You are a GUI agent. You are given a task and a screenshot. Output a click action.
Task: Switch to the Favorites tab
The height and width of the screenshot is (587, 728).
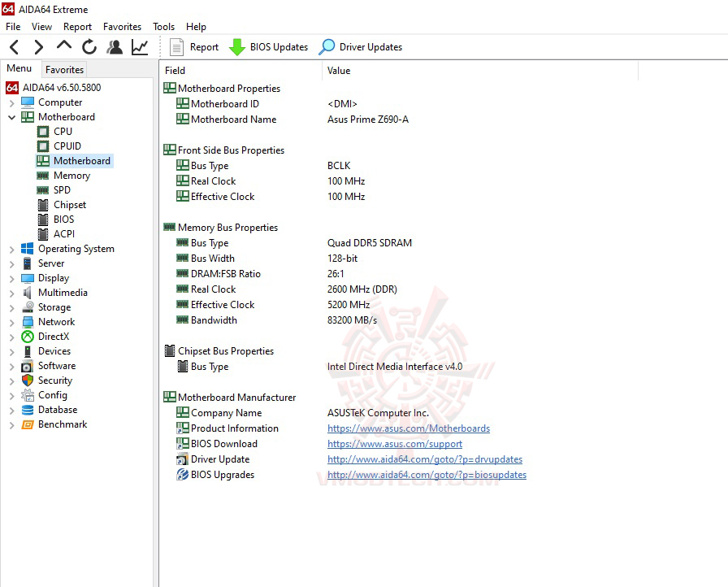point(64,69)
